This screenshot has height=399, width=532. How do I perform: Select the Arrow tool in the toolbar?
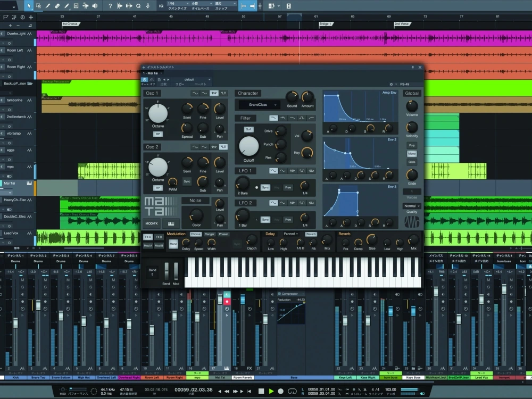(29, 6)
